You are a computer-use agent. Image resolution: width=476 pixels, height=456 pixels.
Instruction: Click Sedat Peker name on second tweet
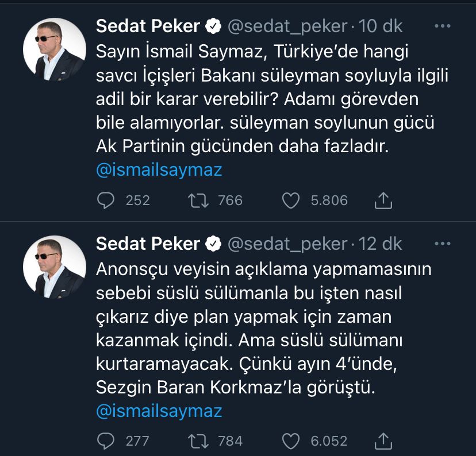tap(148, 244)
